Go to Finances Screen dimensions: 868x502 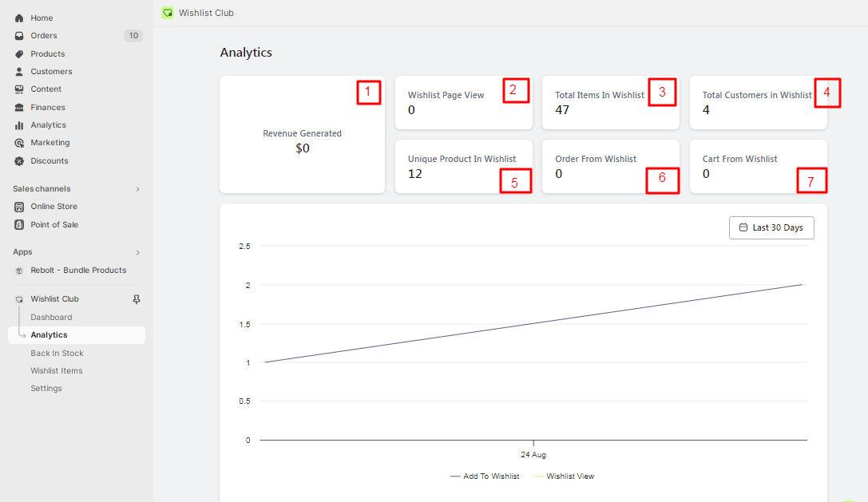click(48, 108)
